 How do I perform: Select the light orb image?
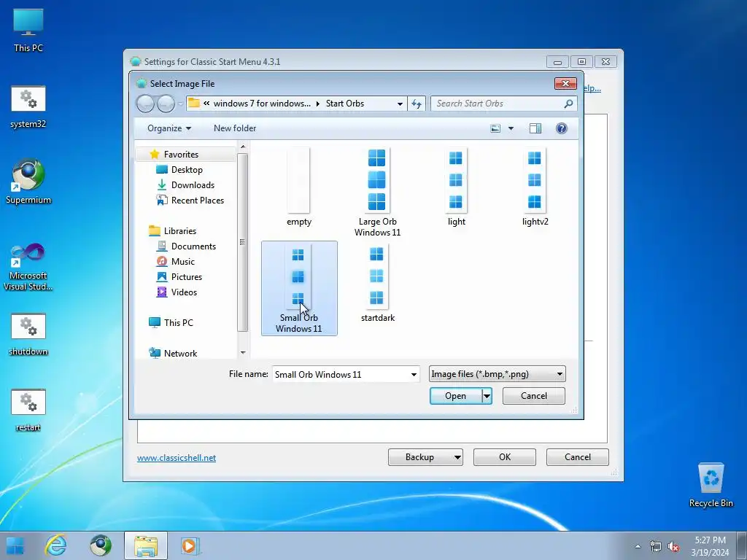[x=456, y=187]
